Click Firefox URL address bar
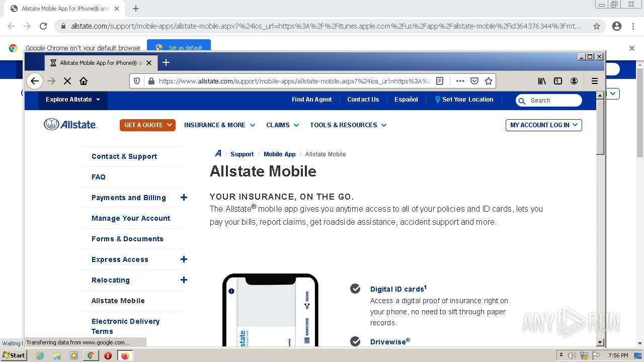 tap(294, 81)
